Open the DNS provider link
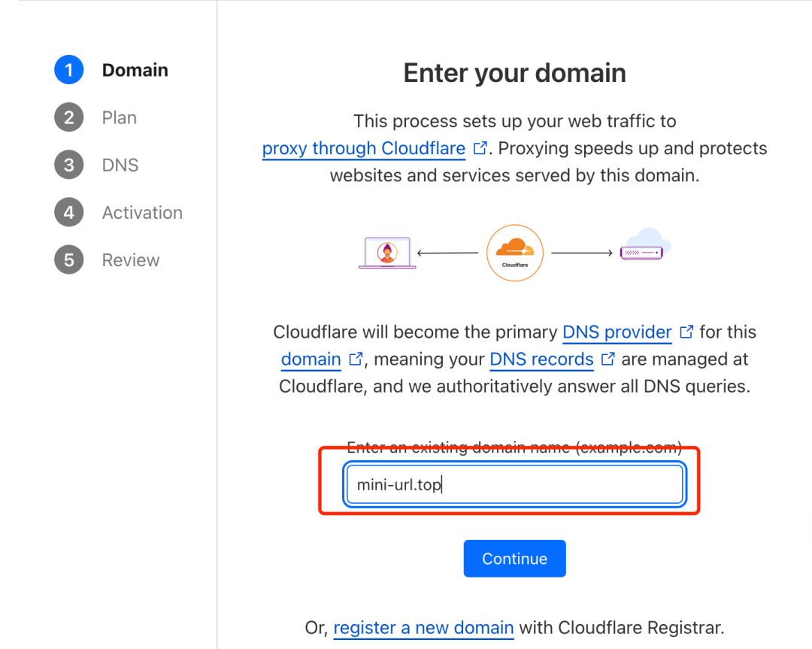Screen dimensions: 812x649 [617, 332]
